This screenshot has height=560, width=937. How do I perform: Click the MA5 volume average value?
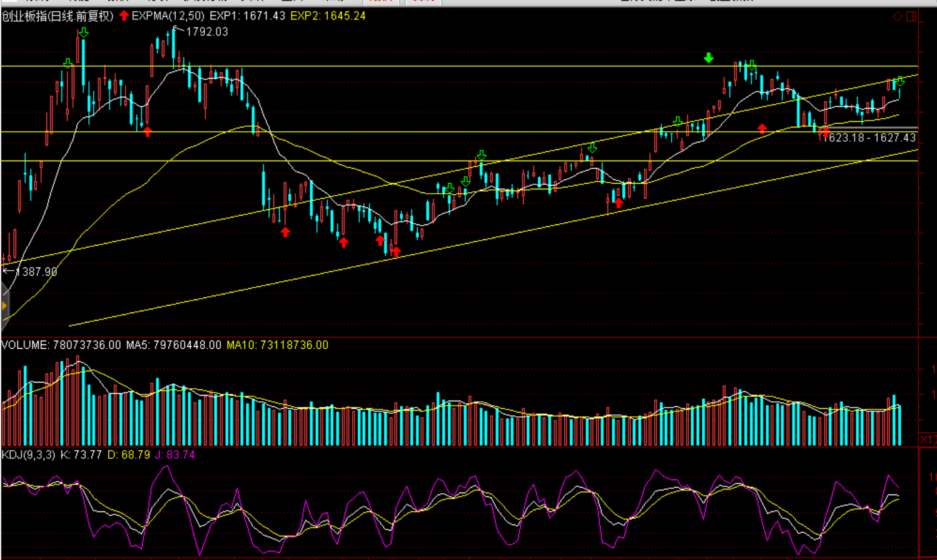point(173,345)
